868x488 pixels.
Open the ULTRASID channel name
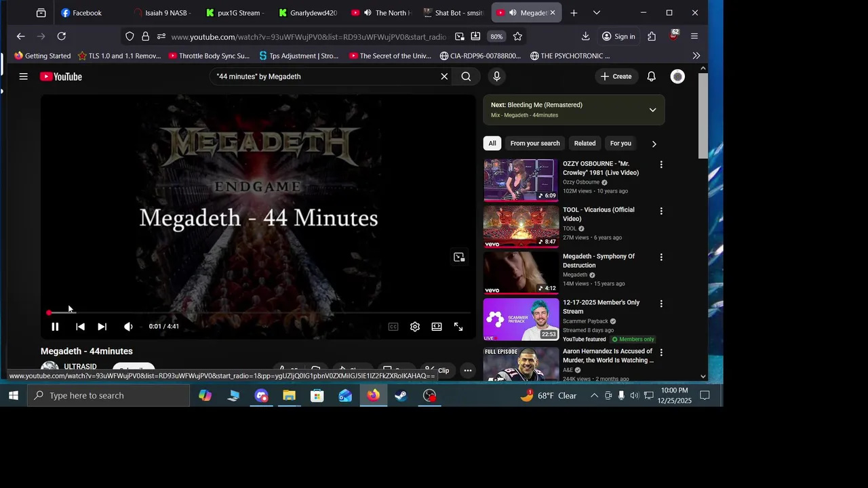80,367
